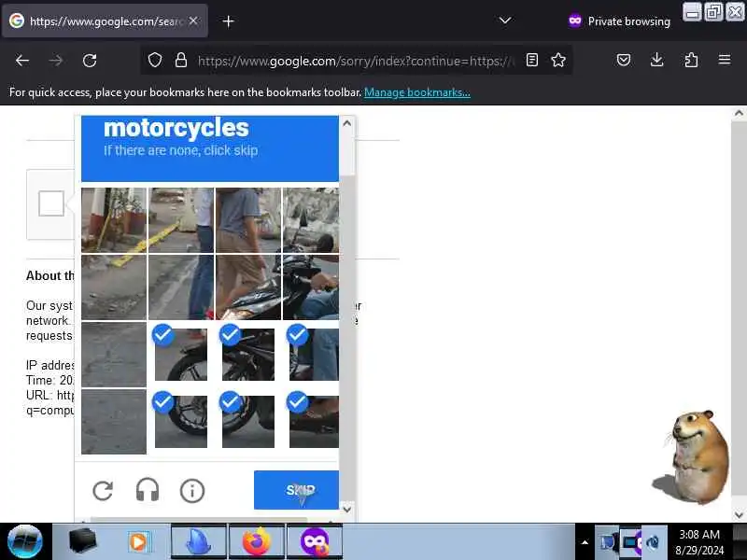Click page scrollbar up arrow
747x560 pixels.
pyautogui.click(x=739, y=113)
